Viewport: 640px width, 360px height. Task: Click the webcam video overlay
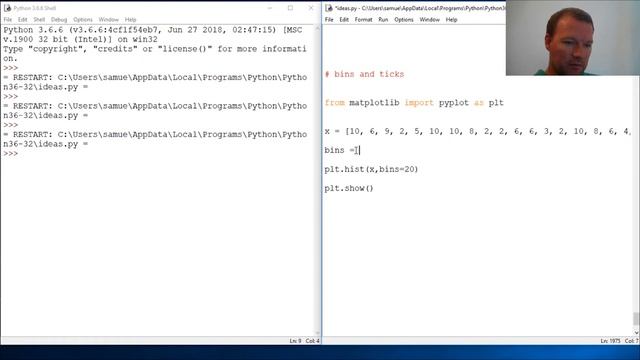click(573, 38)
